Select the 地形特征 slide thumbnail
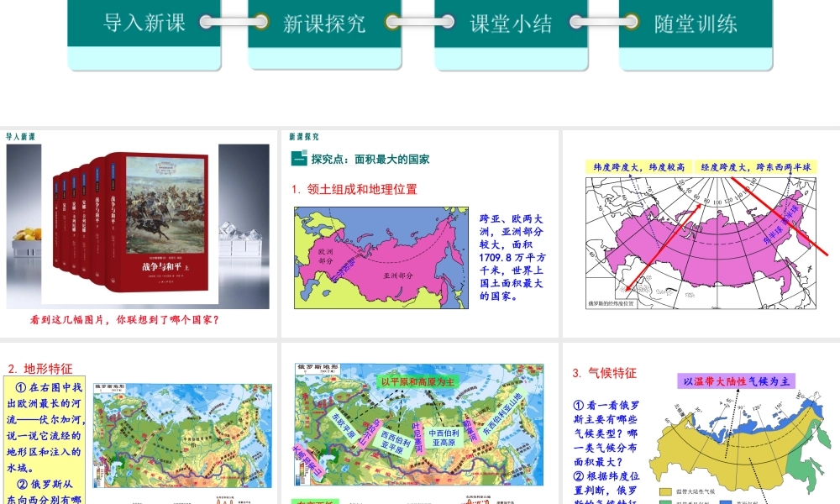Image resolution: width=840 pixels, height=504 pixels. point(139,423)
